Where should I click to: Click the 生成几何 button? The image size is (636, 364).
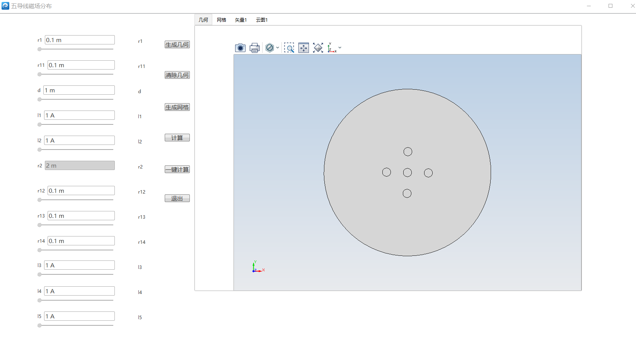177,45
